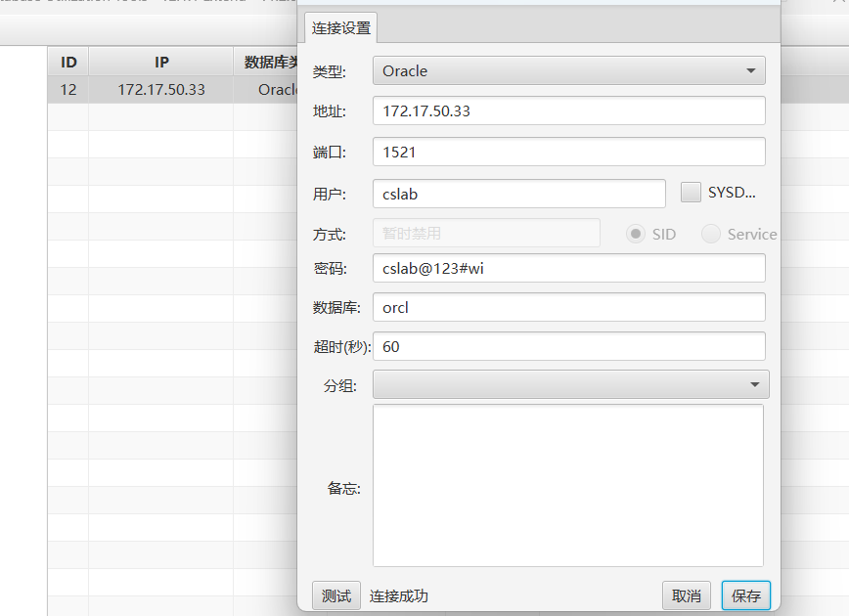Click the 地址 field showing 172.17.50.33
Viewport: 849px width, 616px height.
(568, 111)
